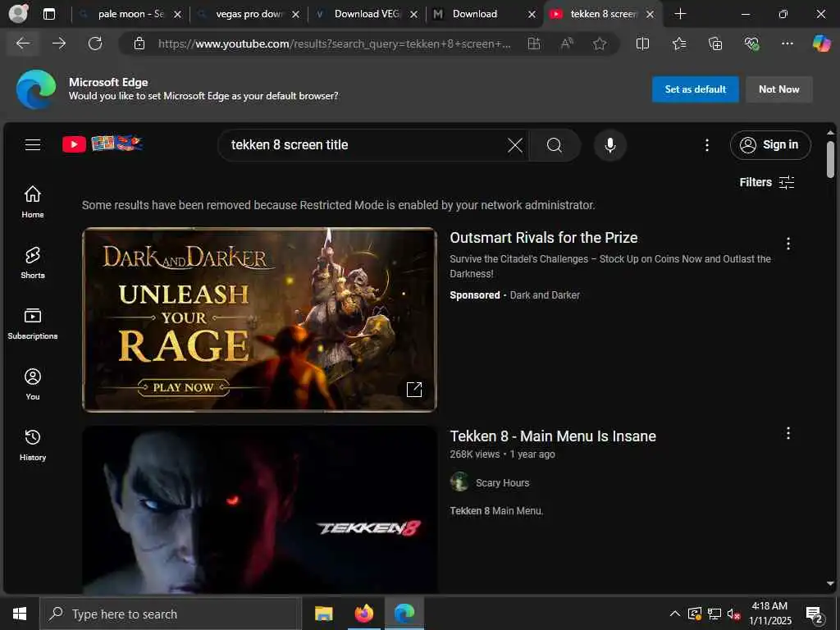Clear the YouTube search query
This screenshot has width=840, height=630.
coord(515,144)
